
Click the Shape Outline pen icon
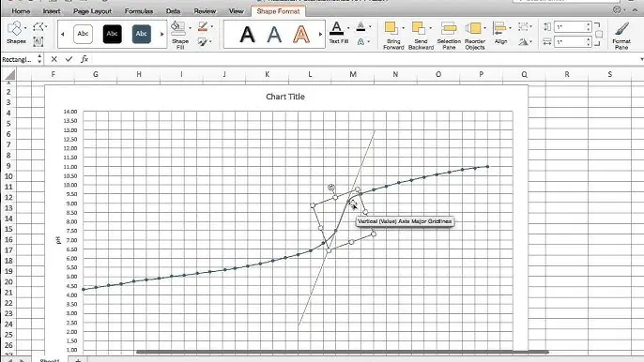point(203,27)
